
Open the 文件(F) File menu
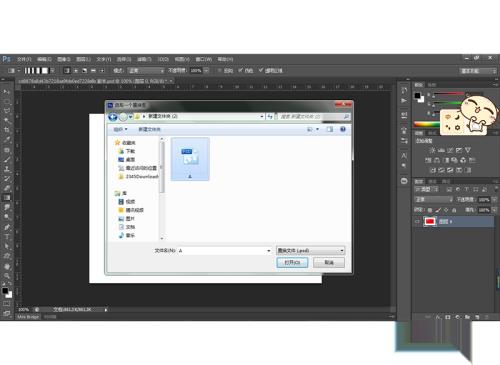coord(24,59)
